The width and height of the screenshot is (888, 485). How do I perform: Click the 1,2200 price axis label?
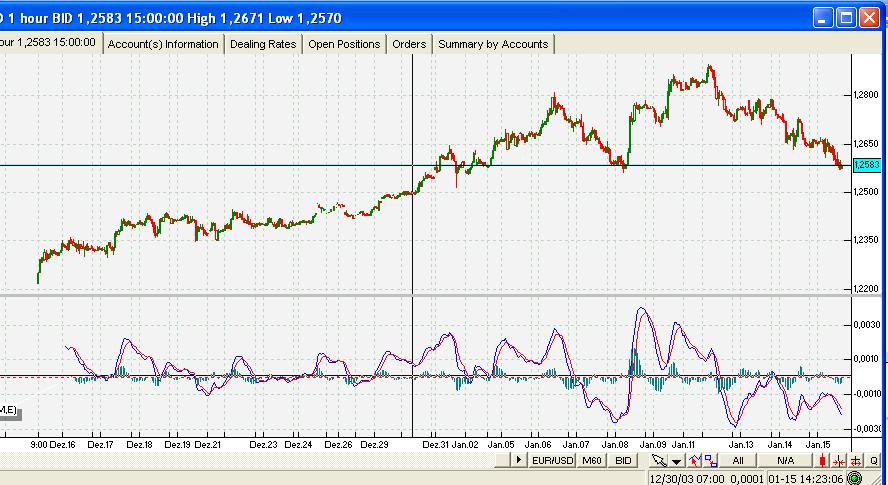tap(866, 288)
